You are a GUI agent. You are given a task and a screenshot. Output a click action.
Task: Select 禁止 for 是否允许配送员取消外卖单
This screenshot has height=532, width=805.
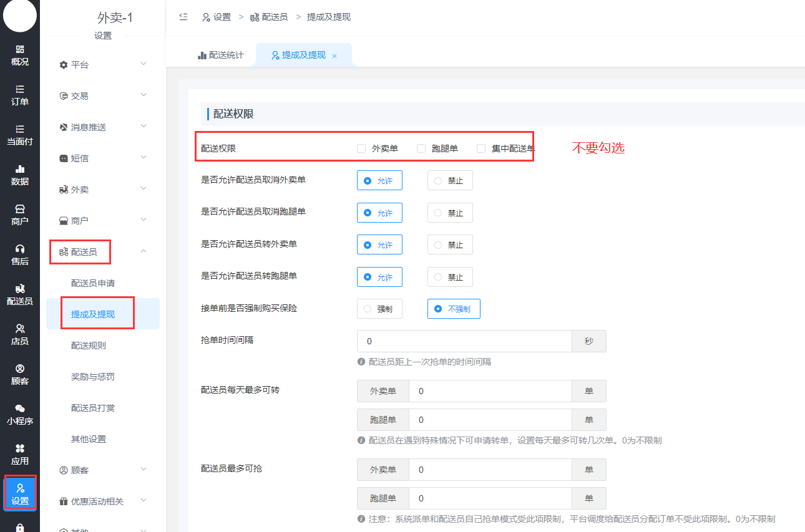[x=450, y=181]
